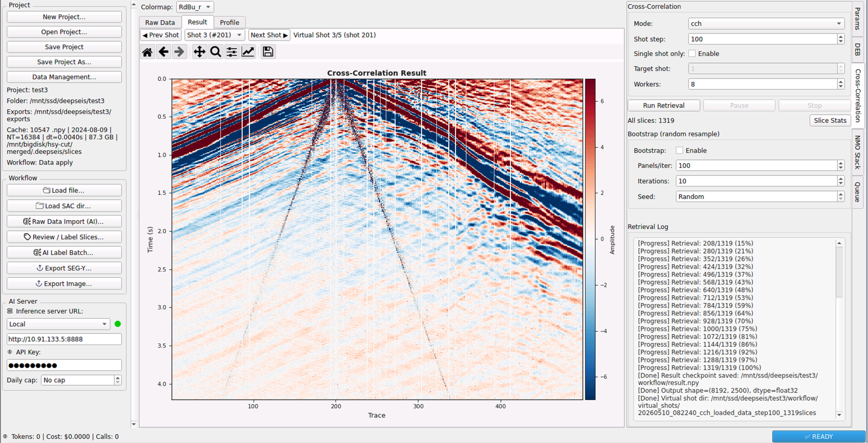Image resolution: width=868 pixels, height=443 pixels.
Task: Activate the Zoom magnifier tool
Action: (216, 52)
